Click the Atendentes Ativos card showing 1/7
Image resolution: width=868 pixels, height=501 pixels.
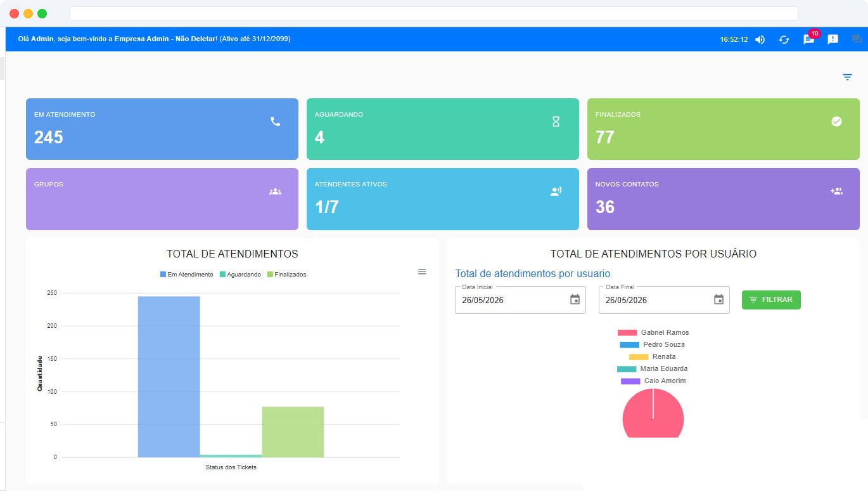(x=443, y=198)
